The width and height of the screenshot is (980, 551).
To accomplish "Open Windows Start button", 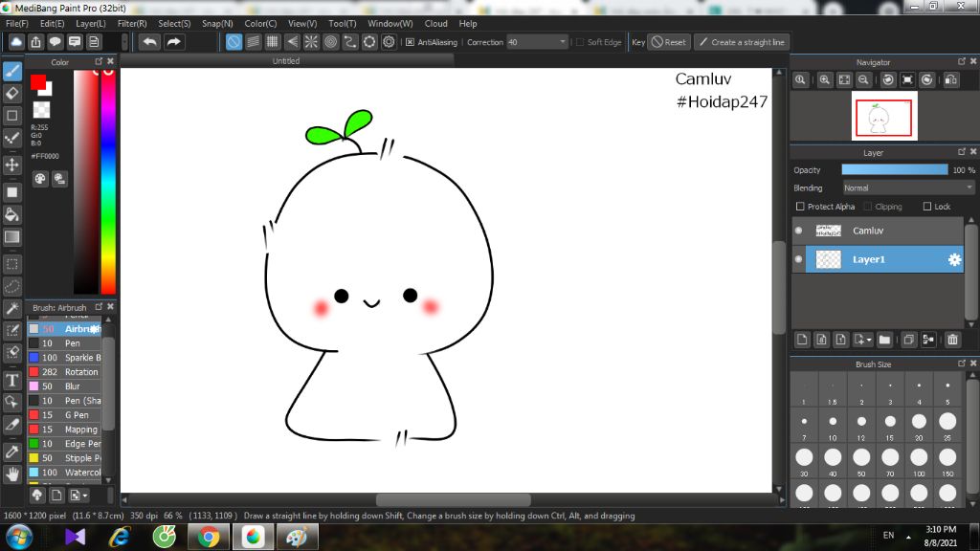I will pyautogui.click(x=19, y=537).
